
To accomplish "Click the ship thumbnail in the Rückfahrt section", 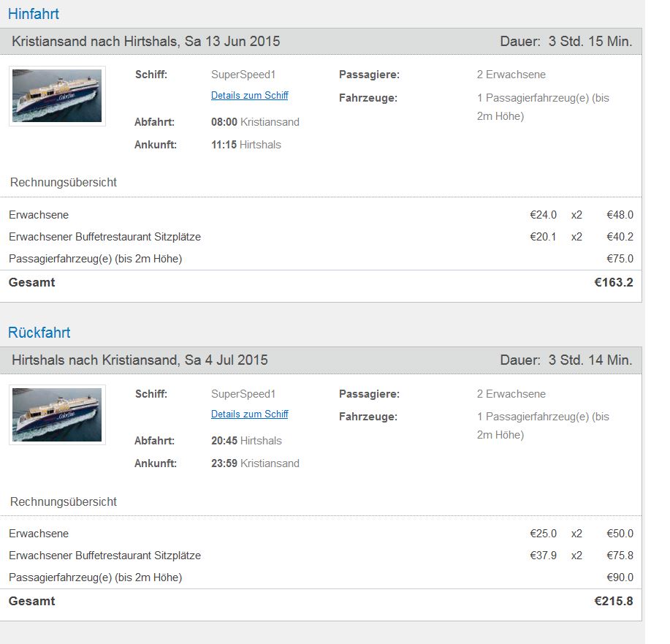I will point(57,414).
